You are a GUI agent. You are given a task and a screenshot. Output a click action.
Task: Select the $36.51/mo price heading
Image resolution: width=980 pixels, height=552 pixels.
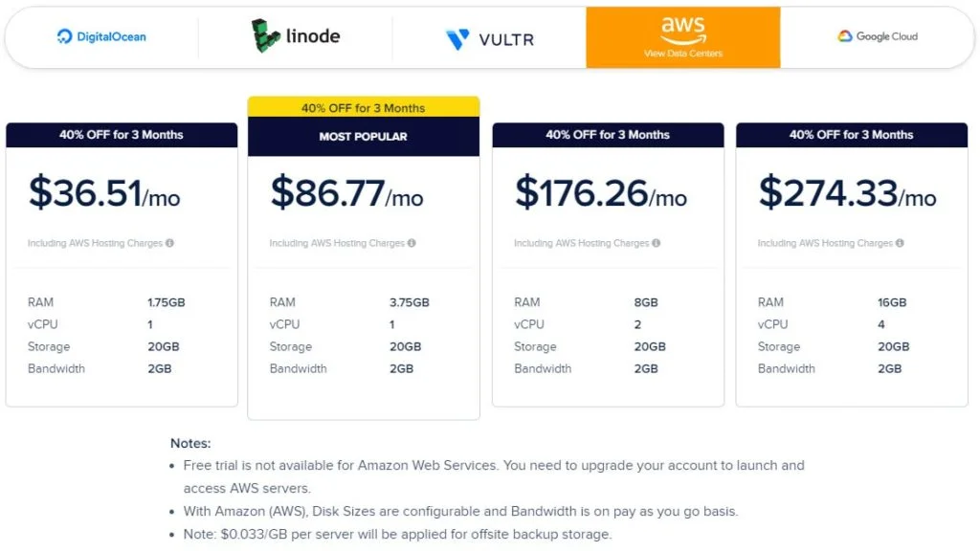(x=104, y=192)
